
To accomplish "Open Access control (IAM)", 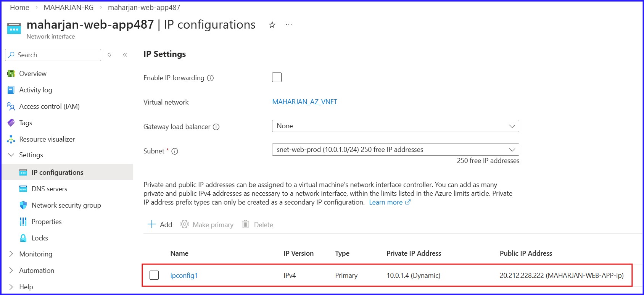I will point(50,106).
